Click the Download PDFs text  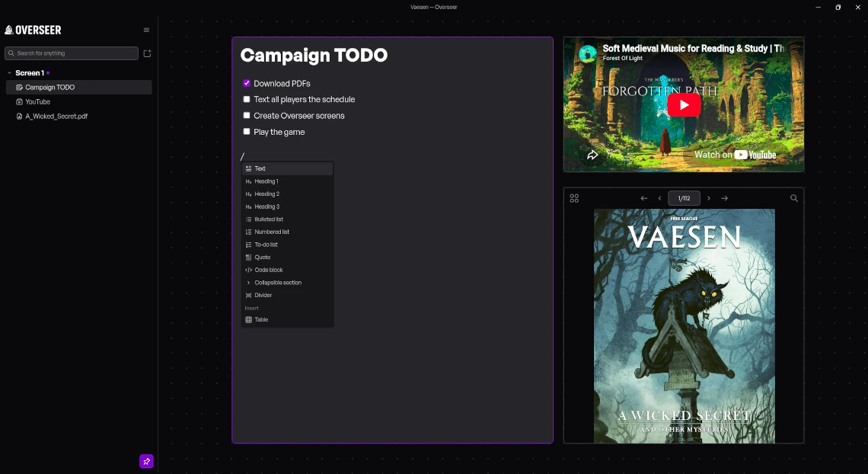[282, 84]
